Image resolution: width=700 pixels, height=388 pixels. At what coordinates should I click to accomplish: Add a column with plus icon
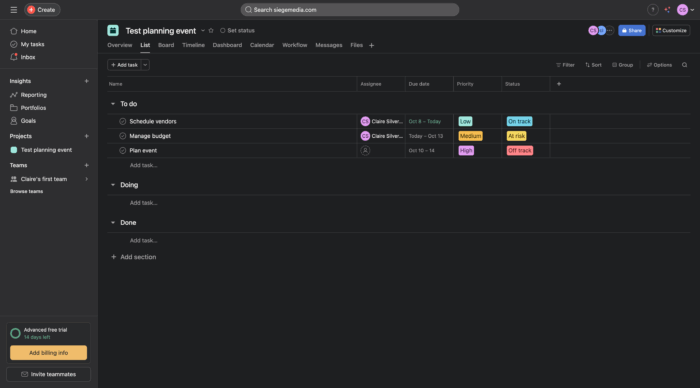tap(558, 84)
